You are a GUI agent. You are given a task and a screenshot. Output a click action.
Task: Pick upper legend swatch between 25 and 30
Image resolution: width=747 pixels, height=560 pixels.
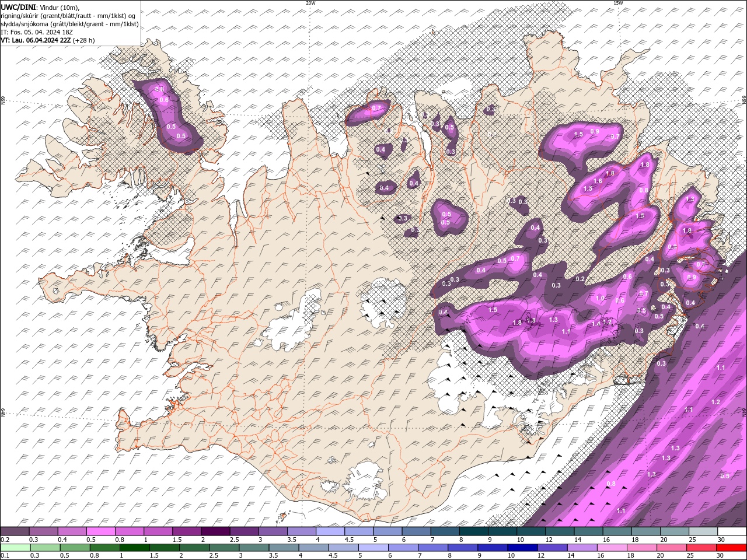(x=703, y=531)
